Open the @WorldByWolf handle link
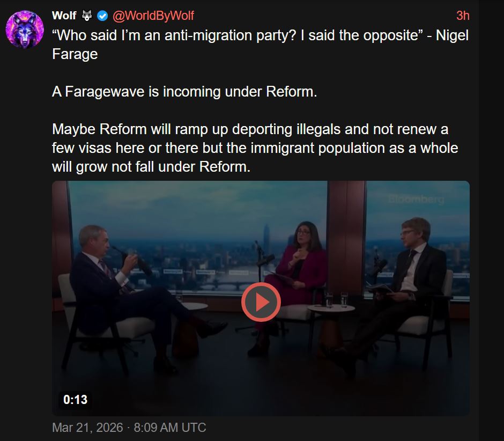This screenshot has width=504, height=441. 153,16
